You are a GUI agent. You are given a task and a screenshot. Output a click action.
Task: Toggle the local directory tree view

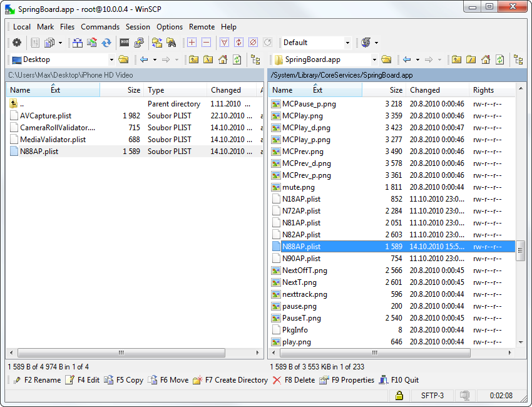pyautogui.click(x=255, y=59)
